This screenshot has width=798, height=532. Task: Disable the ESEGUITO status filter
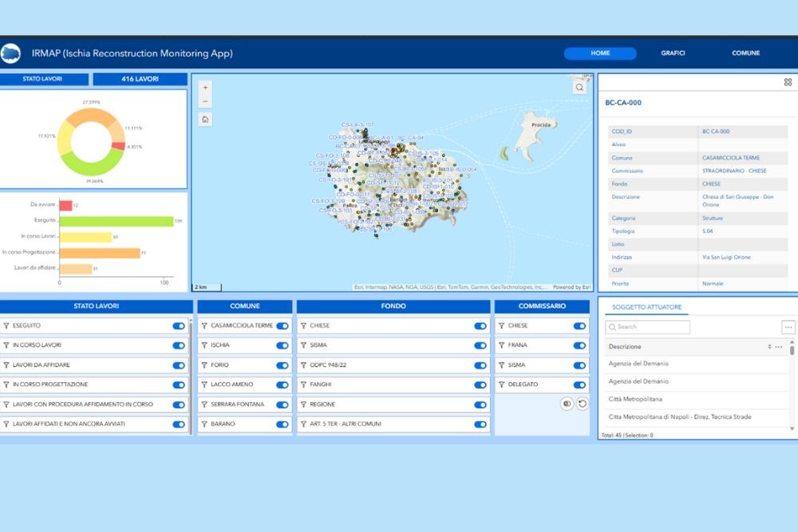tap(179, 326)
